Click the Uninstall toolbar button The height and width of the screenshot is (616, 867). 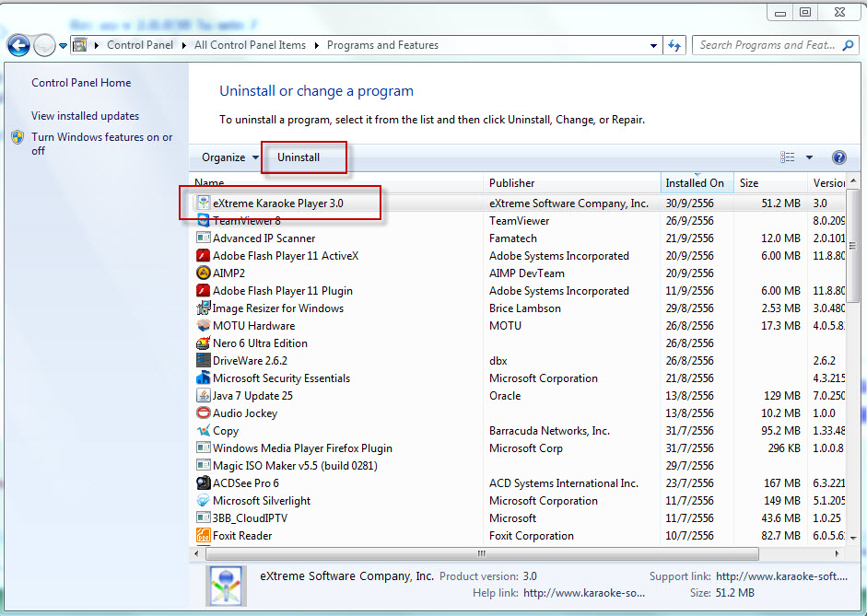[x=299, y=157]
